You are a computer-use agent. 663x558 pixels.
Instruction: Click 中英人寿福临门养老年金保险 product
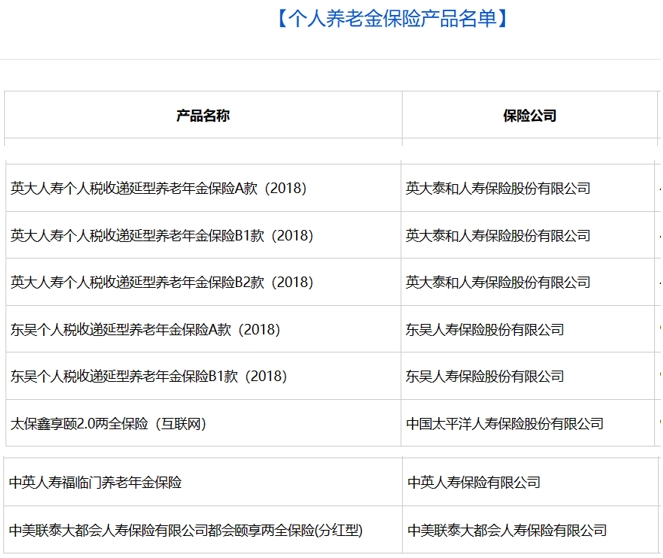tap(95, 482)
